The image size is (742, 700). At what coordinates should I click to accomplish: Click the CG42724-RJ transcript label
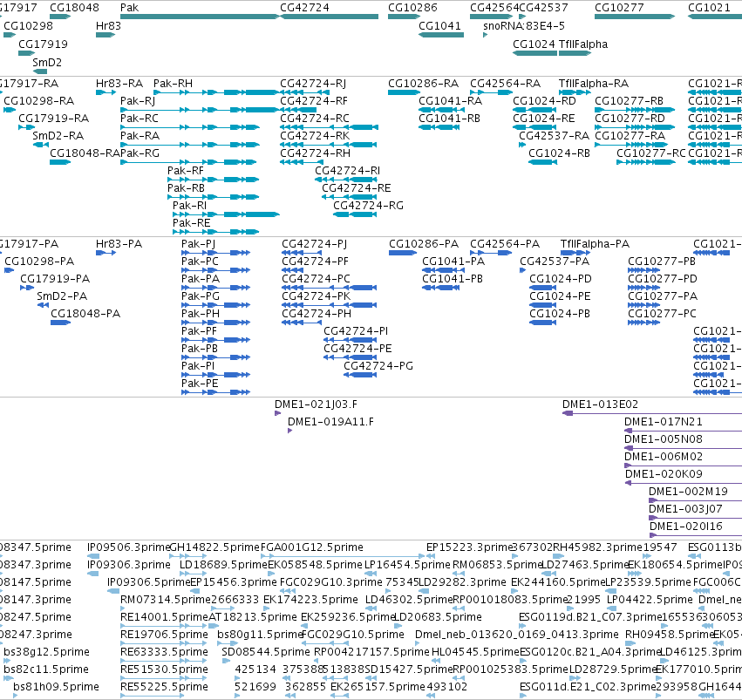click(x=313, y=84)
